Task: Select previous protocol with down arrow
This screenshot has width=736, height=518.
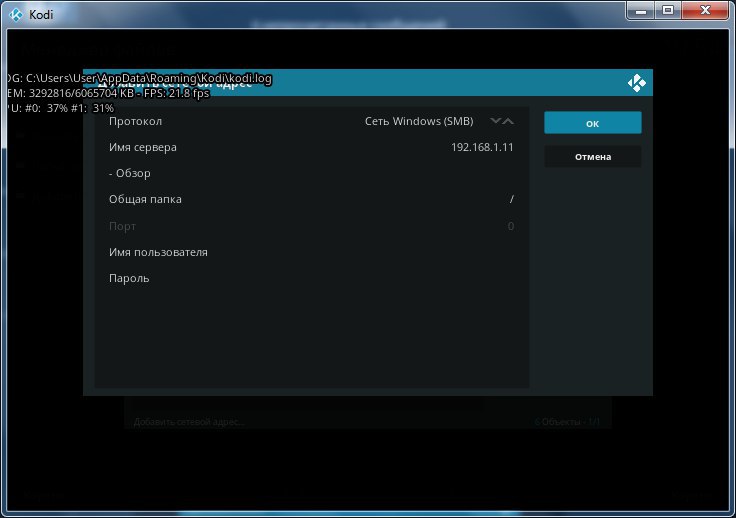Action: (495, 121)
